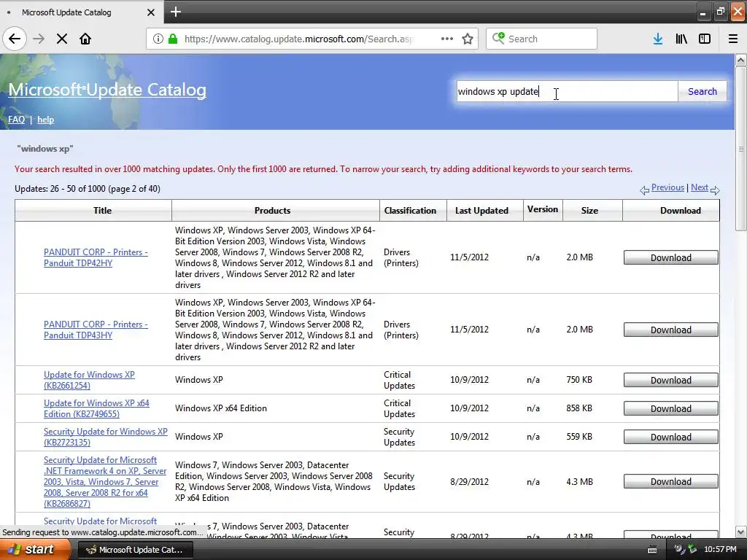The width and height of the screenshot is (747, 560).
Task: Download update KB2749655
Action: coord(671,408)
